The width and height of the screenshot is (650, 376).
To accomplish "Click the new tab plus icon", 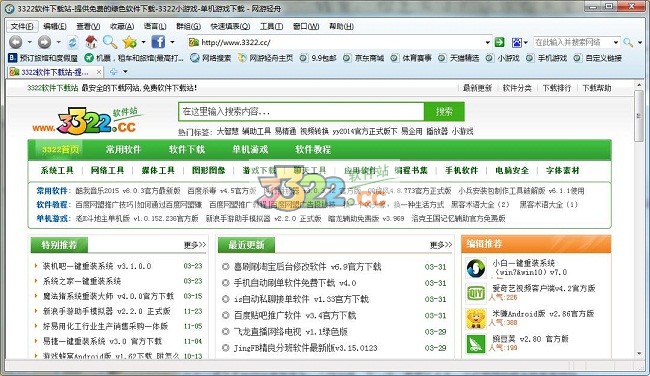I will (x=114, y=72).
